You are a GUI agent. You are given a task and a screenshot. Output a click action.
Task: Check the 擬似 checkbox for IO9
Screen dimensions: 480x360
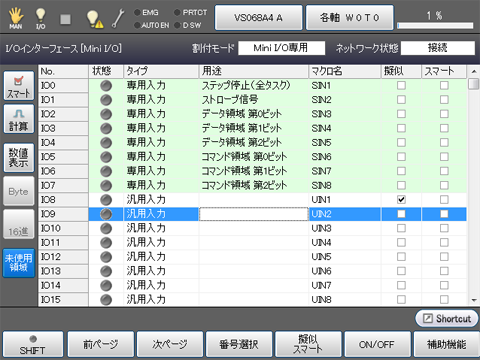[x=401, y=214]
